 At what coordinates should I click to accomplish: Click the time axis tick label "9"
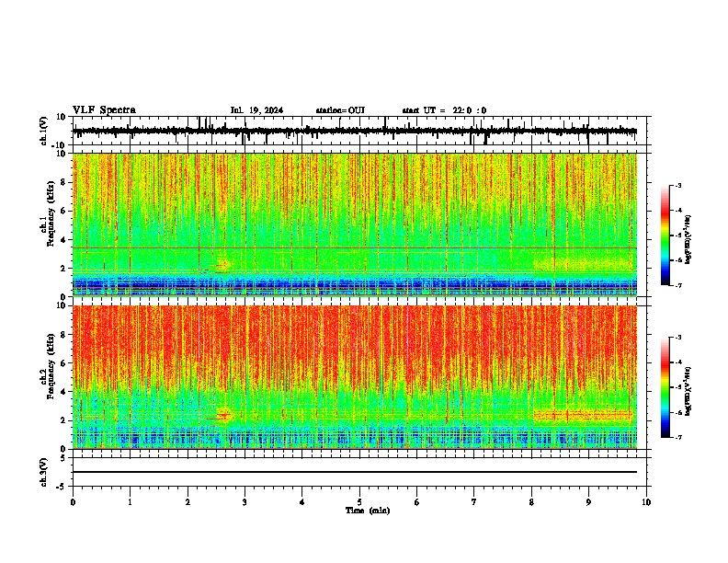(588, 502)
